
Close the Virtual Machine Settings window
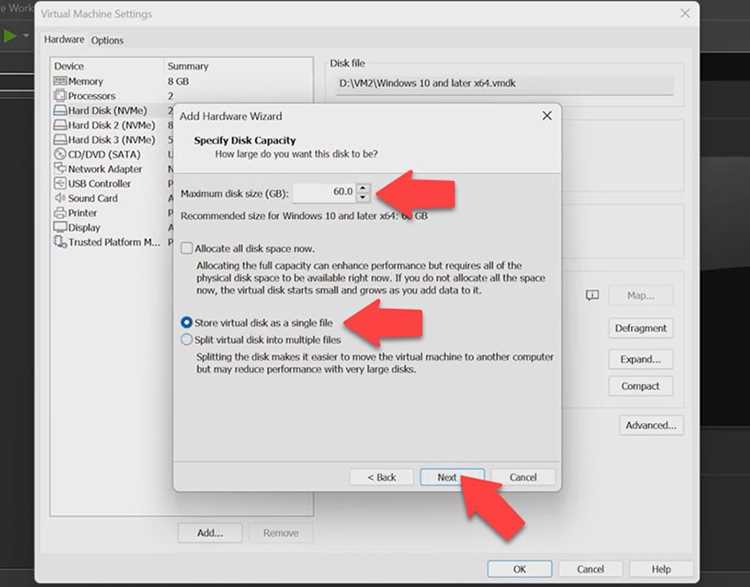click(x=685, y=13)
